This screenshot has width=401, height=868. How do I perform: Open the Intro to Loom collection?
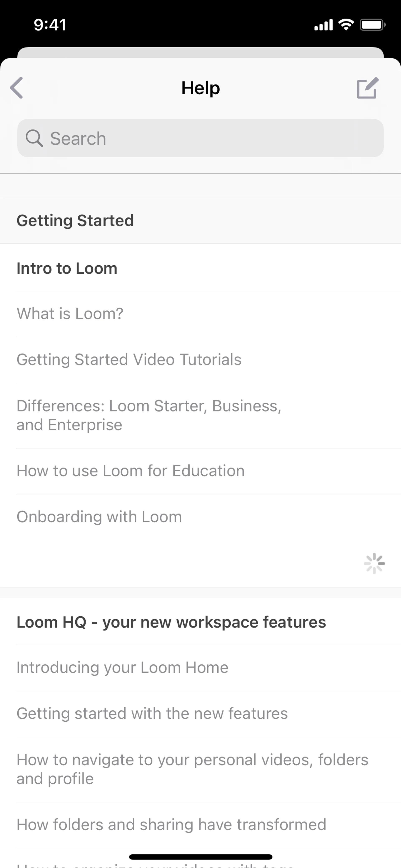click(67, 269)
